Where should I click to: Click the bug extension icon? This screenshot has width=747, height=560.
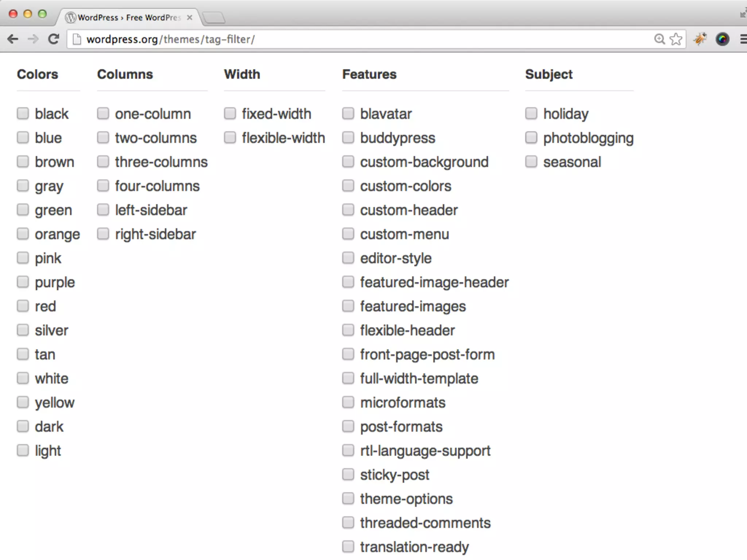(x=700, y=39)
